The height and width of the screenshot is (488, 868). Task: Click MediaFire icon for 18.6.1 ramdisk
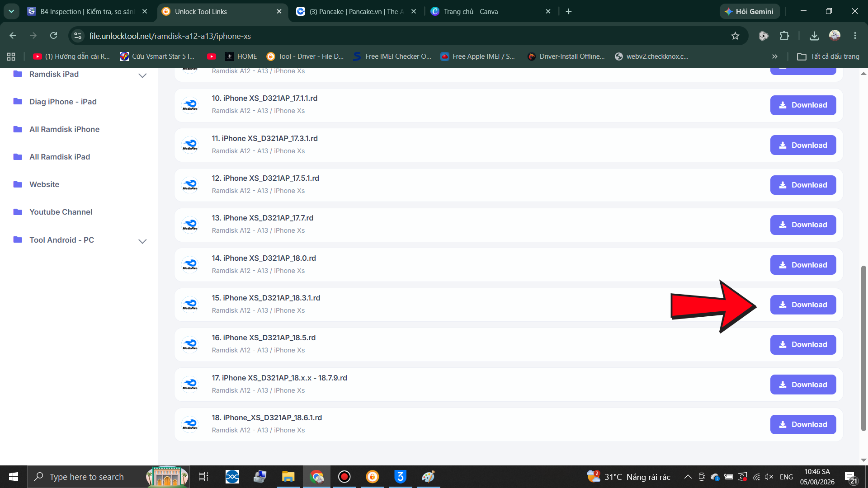[190, 424]
